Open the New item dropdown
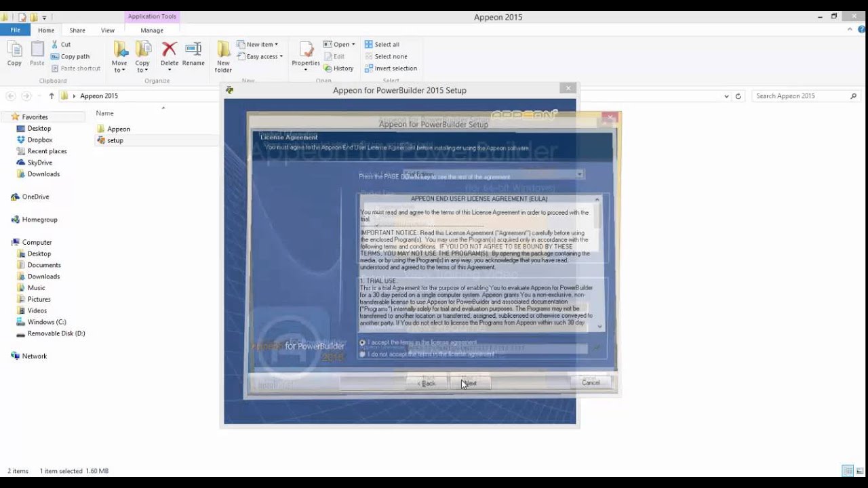The height and width of the screenshot is (488, 868). [x=258, y=44]
